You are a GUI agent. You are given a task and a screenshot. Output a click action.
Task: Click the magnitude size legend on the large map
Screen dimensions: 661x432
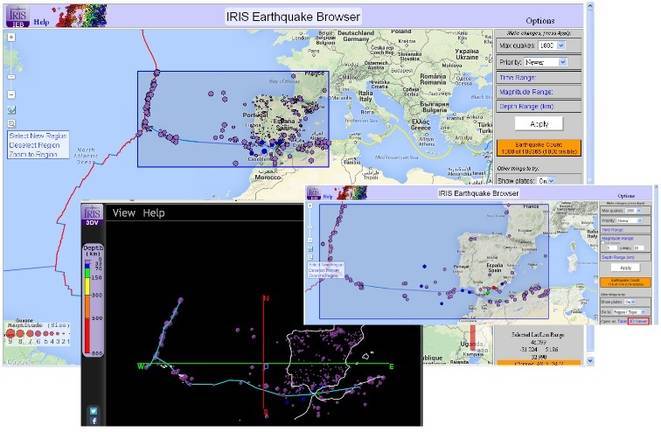pos(38,332)
